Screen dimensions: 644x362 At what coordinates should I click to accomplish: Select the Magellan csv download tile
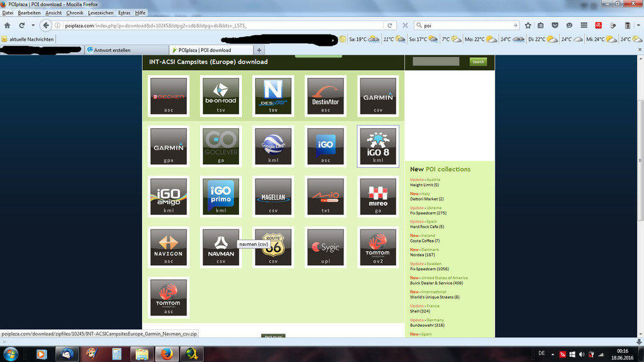(x=273, y=197)
